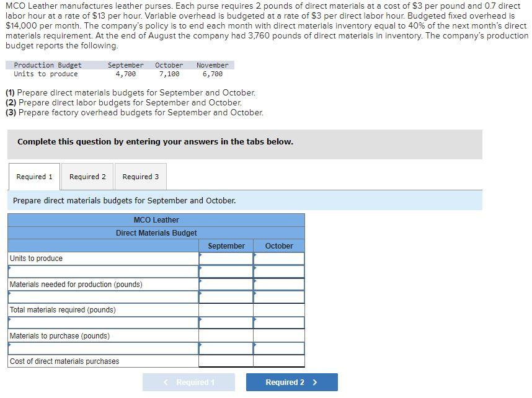Image resolution: width=532 pixels, height=398 pixels.
Task: Open label dropdown below Materials to purchase
Action: (103, 348)
